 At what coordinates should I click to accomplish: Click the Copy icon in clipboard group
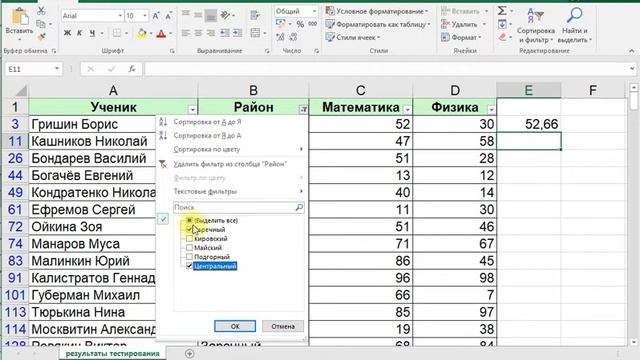click(x=41, y=24)
